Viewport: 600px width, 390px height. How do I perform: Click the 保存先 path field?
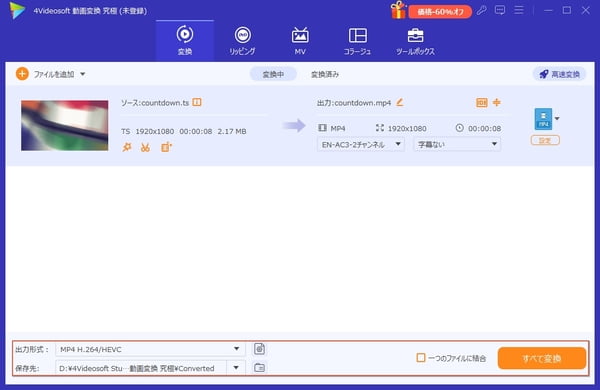pos(141,368)
